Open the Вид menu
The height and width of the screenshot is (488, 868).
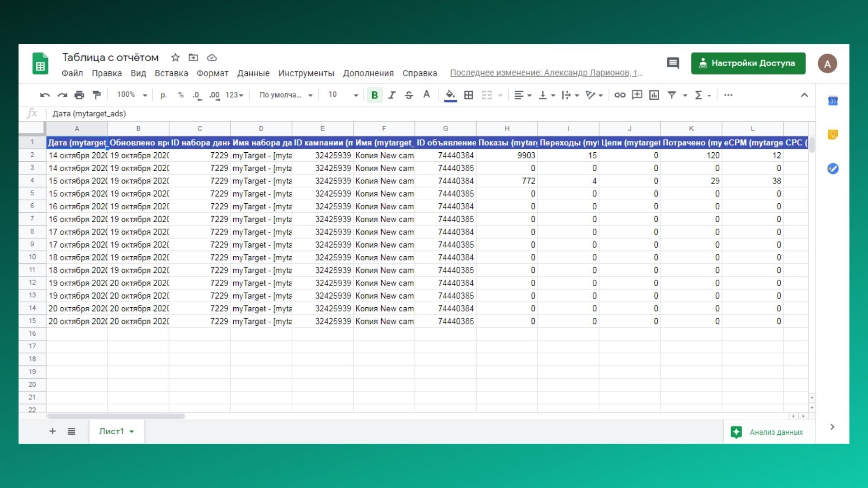(138, 73)
